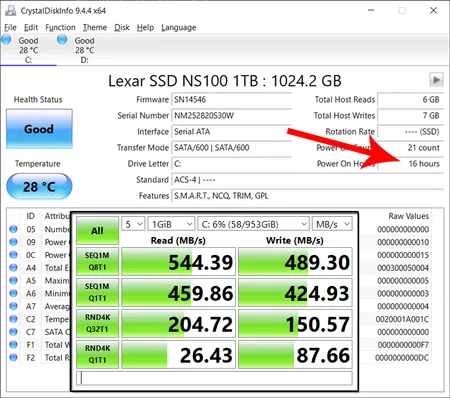Open the Language menu

click(179, 27)
